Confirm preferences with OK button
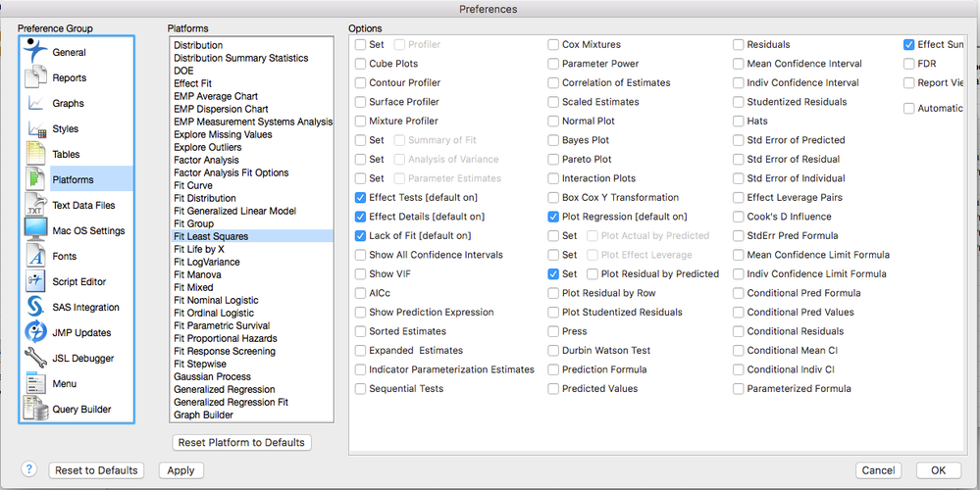The width and height of the screenshot is (980, 490). [939, 470]
